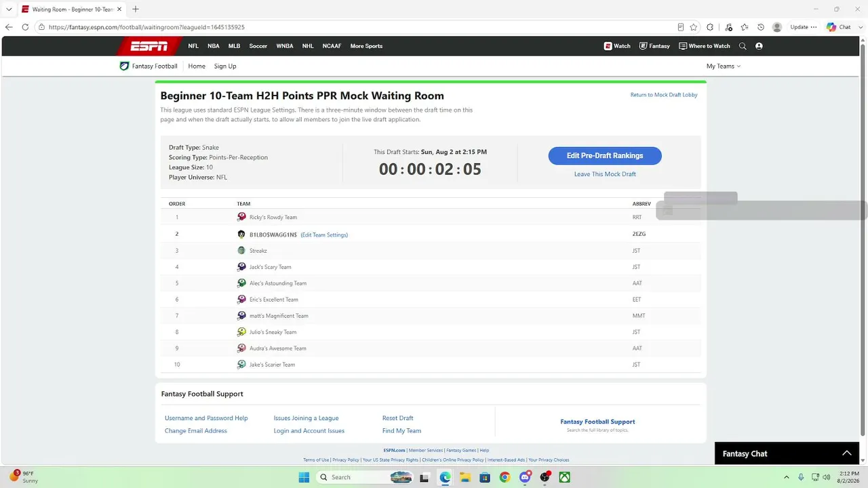Click the Sign Up link
868x488 pixels.
click(225, 66)
